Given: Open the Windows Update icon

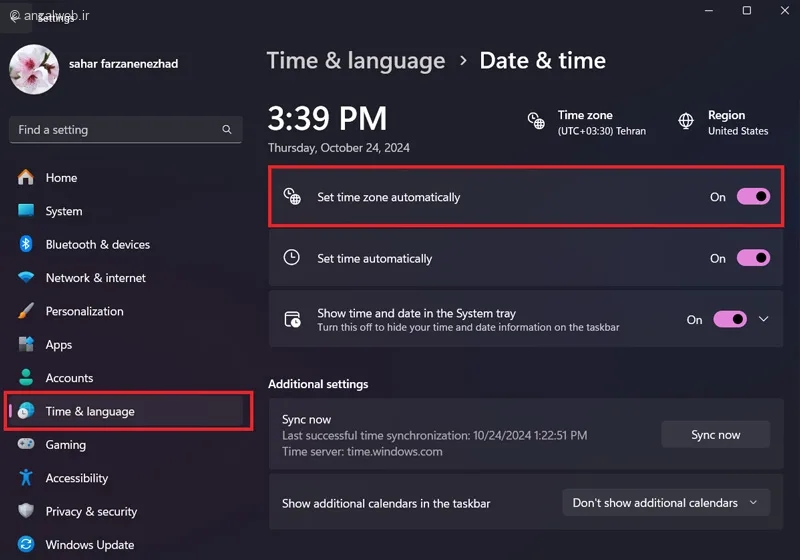Looking at the screenshot, I should (x=26, y=545).
